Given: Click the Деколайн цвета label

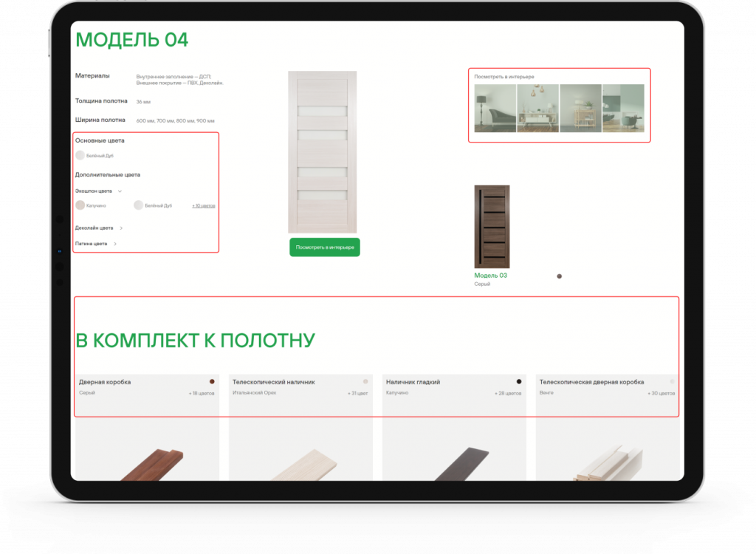Looking at the screenshot, I should 94,228.
